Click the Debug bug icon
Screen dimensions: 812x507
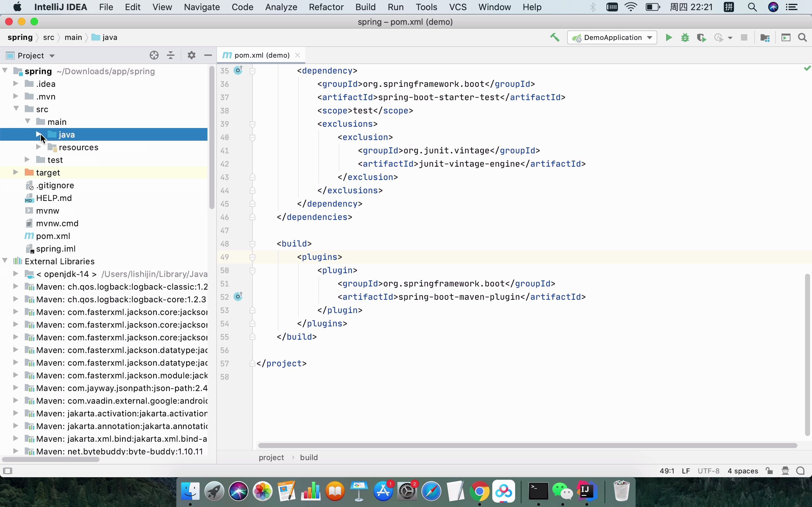pos(685,38)
